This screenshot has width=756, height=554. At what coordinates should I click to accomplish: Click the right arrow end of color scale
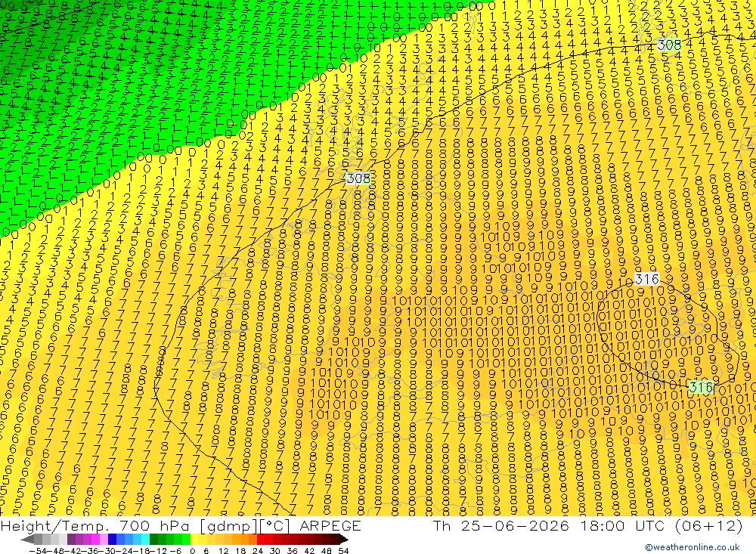(x=344, y=539)
